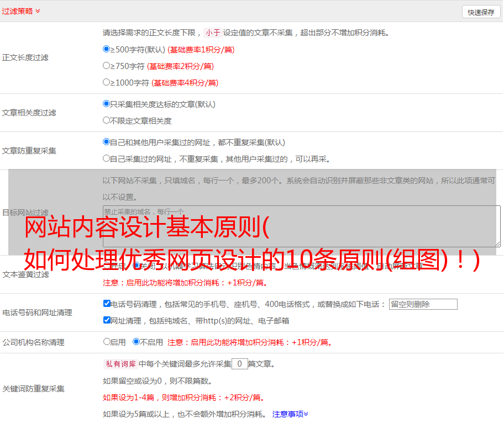Select 关闭 radio for 文本鉴黄过滤
Viewport: 504px width, 424px height.
(x=136, y=266)
